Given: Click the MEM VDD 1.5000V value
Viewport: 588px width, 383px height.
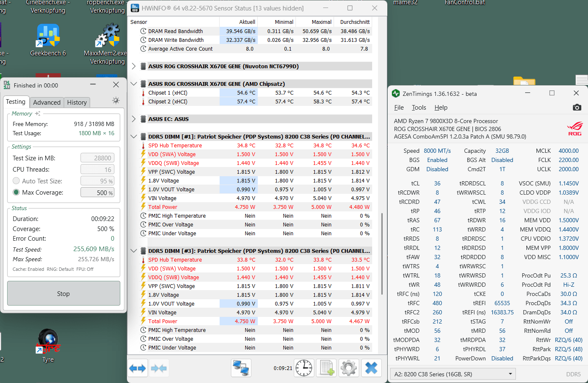Looking at the screenshot, I should point(569,220).
